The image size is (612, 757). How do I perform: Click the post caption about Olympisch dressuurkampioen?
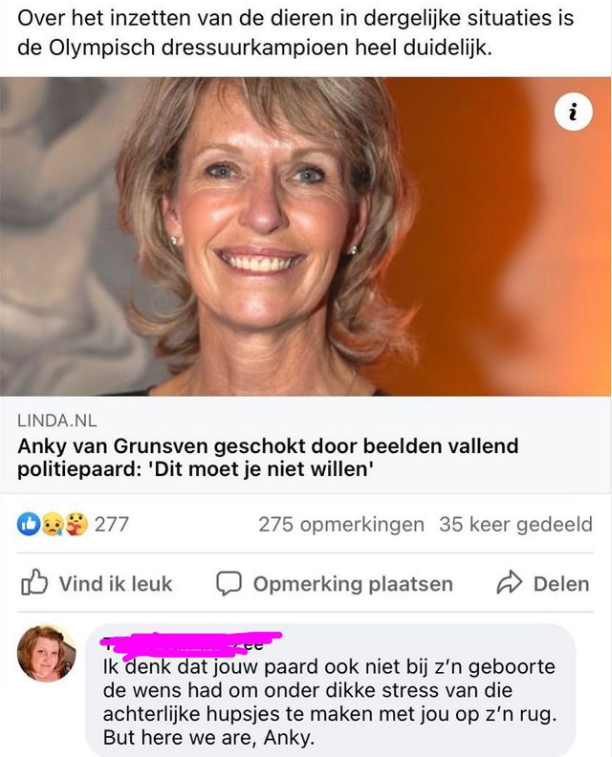(x=295, y=33)
